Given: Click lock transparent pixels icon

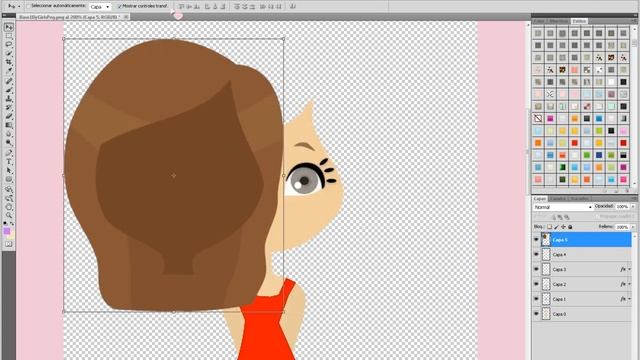Looking at the screenshot, I should pyautogui.click(x=549, y=227).
